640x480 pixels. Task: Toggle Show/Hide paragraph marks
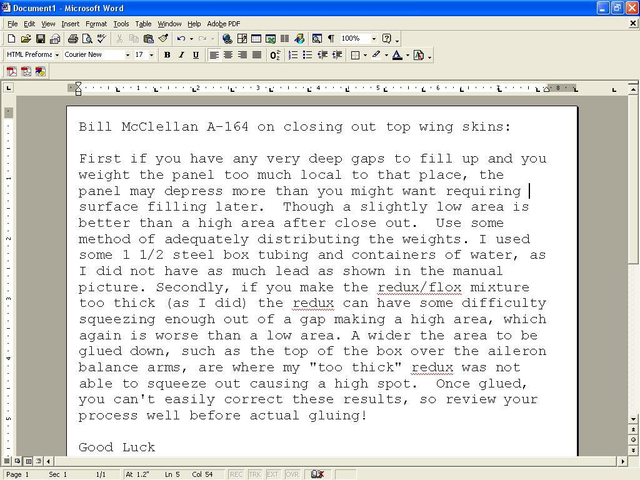tap(331, 39)
